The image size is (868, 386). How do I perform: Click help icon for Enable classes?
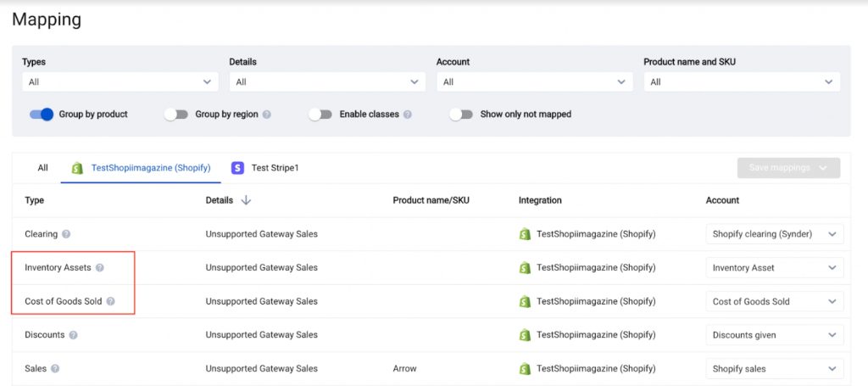point(408,115)
